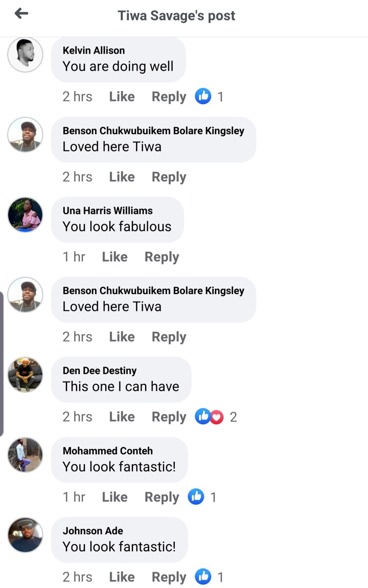Screen dimensions: 368x588
Task: Tap the back arrow icon
Action: tap(21, 14)
